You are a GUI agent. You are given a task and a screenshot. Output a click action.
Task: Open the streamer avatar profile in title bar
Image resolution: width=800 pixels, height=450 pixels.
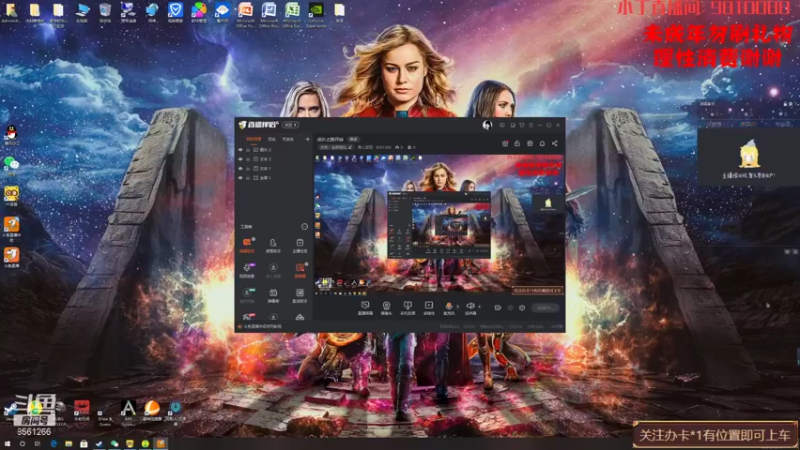(x=487, y=125)
